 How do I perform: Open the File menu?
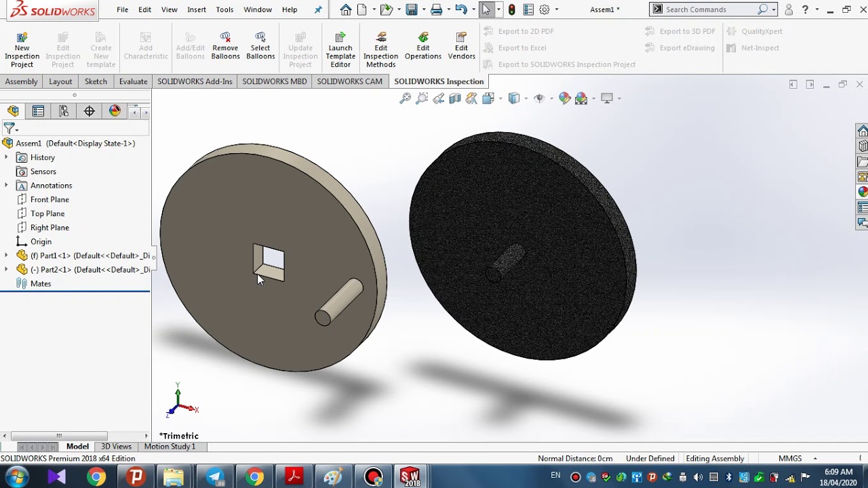click(122, 9)
